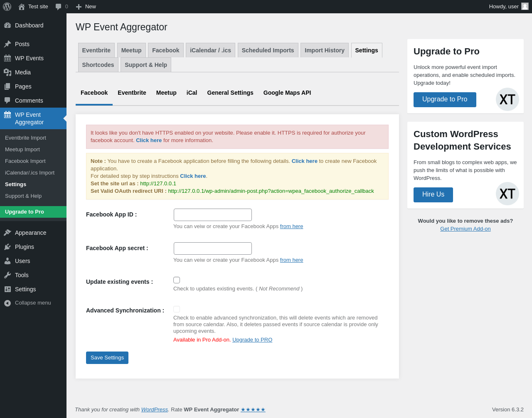Select the Eventbrite settings sub-tab

132,93
